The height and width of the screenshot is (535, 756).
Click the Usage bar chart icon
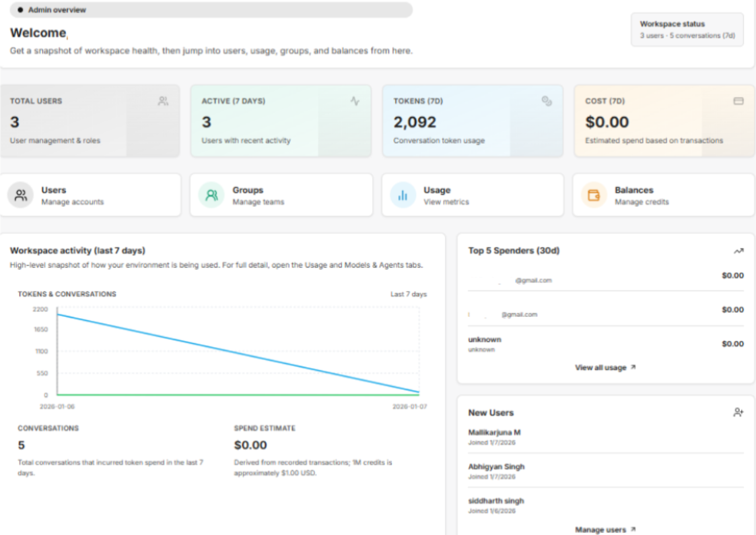coord(403,195)
